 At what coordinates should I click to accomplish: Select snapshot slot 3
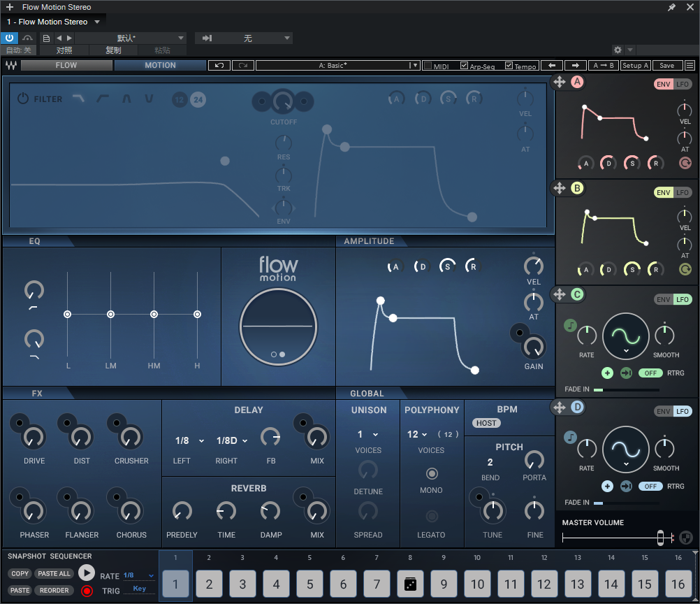click(x=242, y=584)
